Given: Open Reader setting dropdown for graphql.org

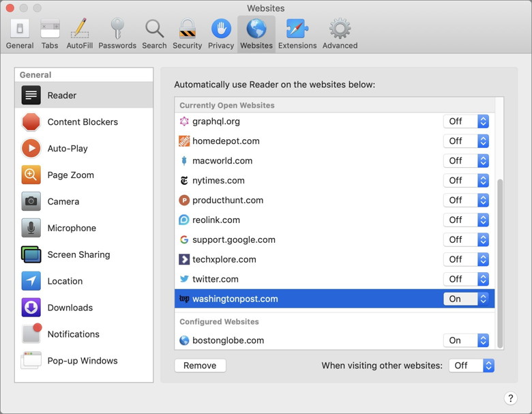Looking at the screenshot, I should click(466, 121).
